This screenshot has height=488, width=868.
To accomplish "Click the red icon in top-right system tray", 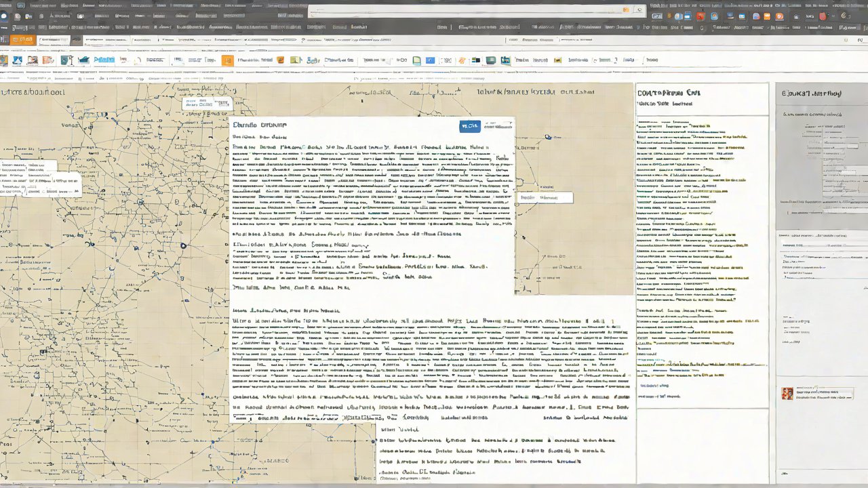I will point(823,16).
